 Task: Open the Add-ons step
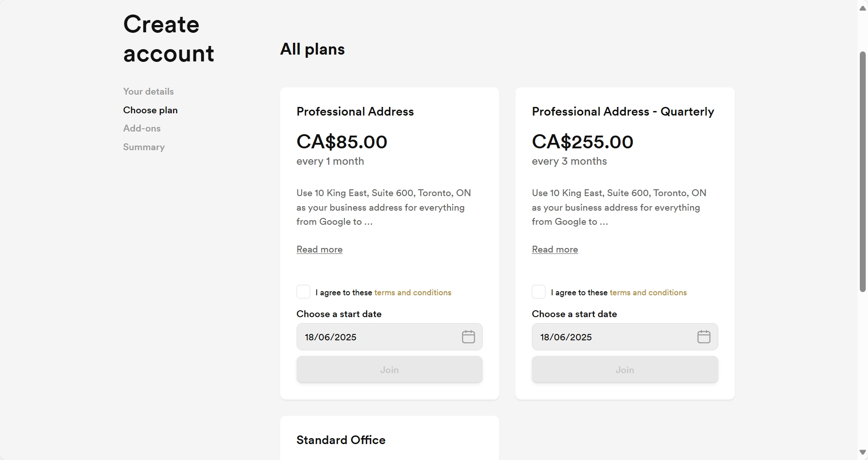tap(141, 128)
